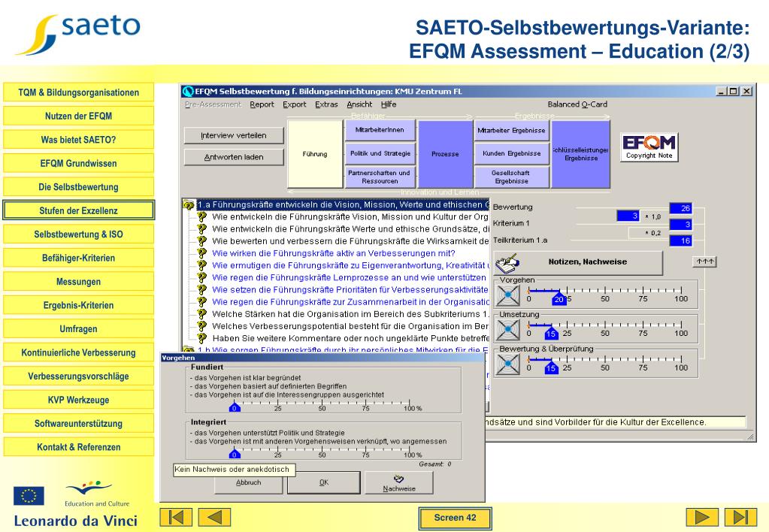Move the Fundiert slider handle
This screenshot has height=532, width=769.
pyautogui.click(x=235, y=407)
